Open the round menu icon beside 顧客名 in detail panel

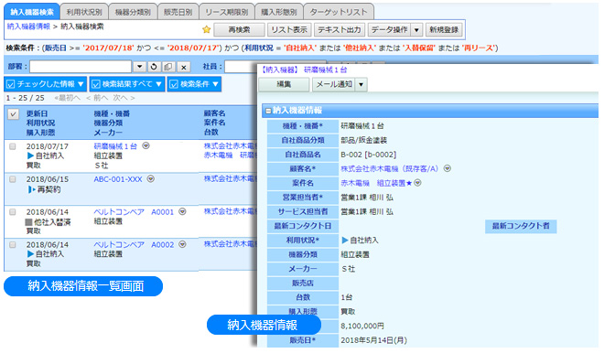[x=448, y=168]
